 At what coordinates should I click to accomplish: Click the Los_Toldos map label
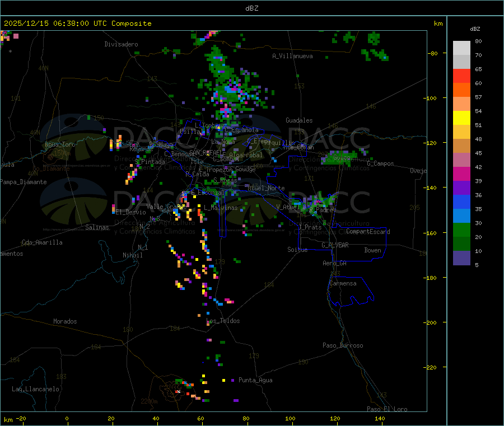click(223, 321)
